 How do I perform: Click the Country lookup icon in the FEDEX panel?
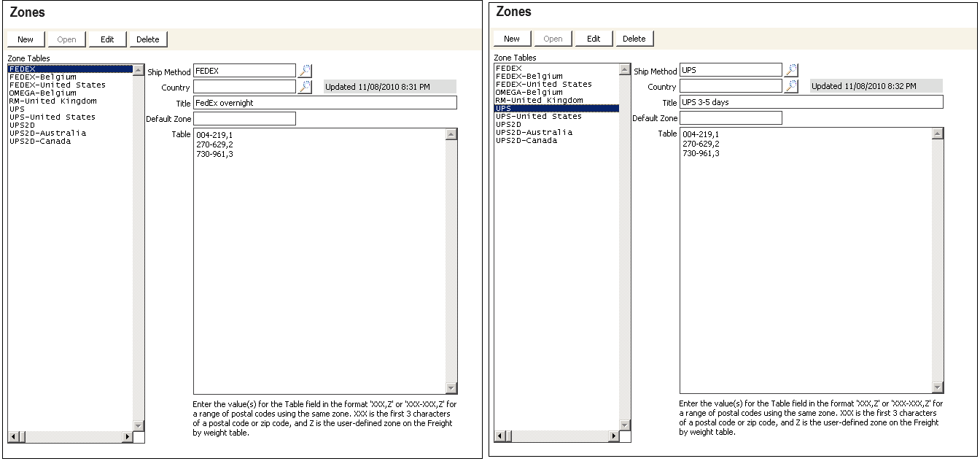305,87
